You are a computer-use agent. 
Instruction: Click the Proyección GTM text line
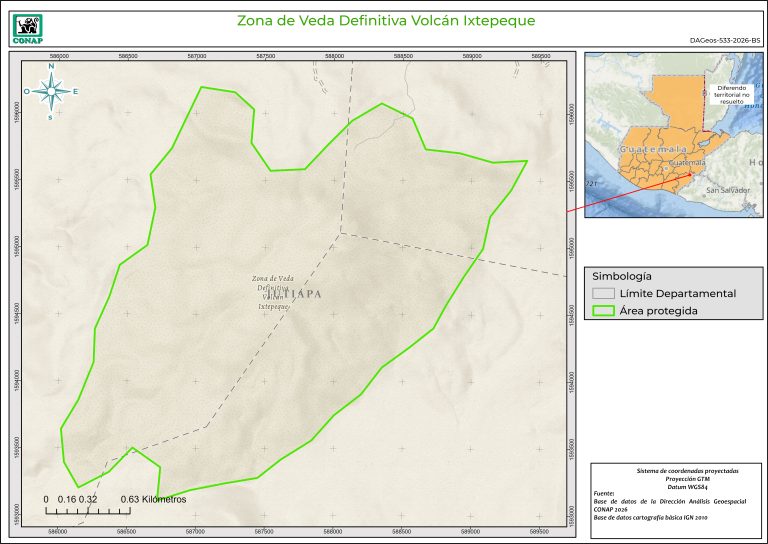coord(674,478)
